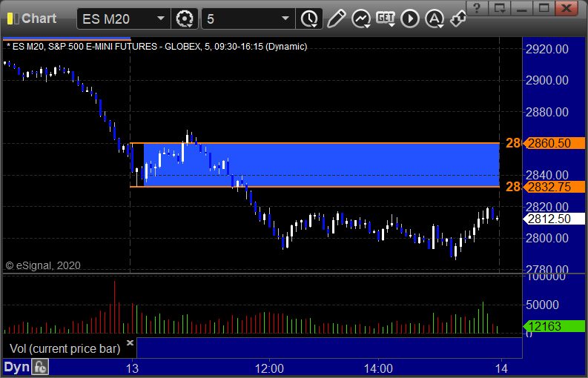Click the current price 2812.50 label
588x378 pixels.
click(554, 219)
